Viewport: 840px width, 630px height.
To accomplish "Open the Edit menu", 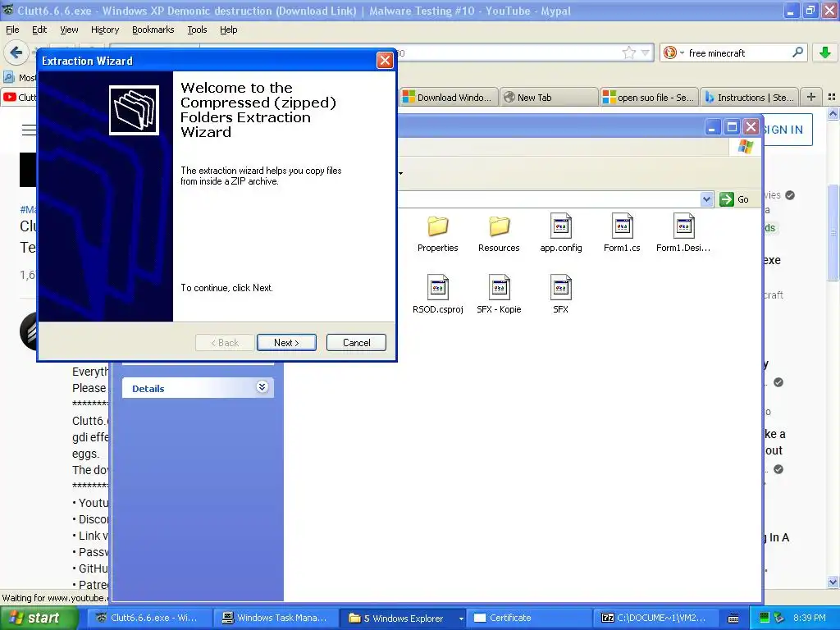I will coord(39,30).
